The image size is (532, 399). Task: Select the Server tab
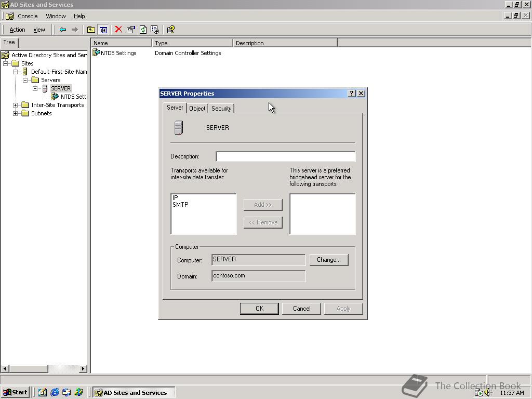175,108
